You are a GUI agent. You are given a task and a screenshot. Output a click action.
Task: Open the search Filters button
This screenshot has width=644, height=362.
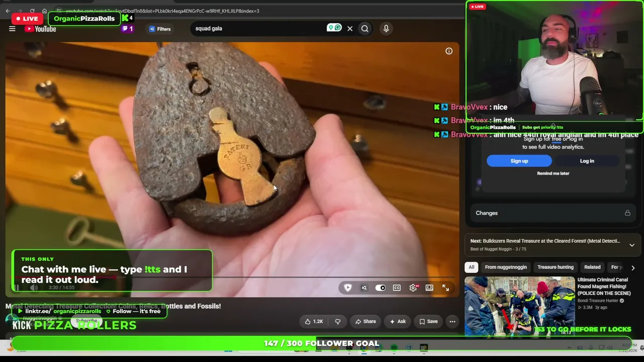(160, 29)
